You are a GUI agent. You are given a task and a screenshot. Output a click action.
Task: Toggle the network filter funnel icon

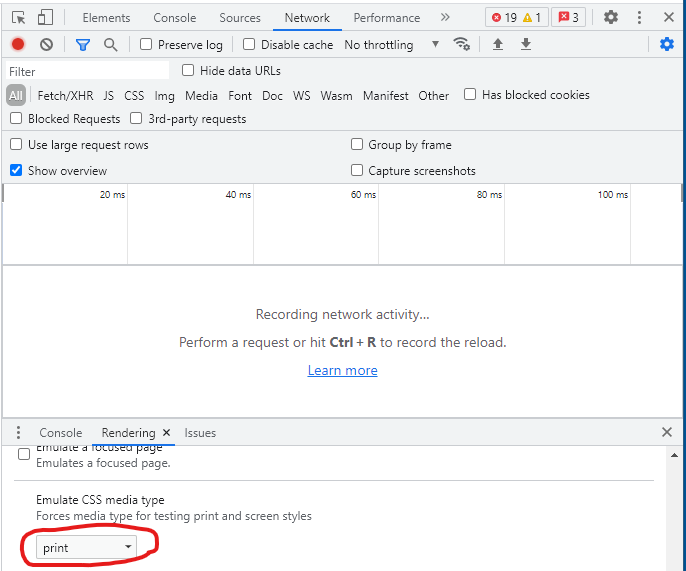pyautogui.click(x=83, y=45)
